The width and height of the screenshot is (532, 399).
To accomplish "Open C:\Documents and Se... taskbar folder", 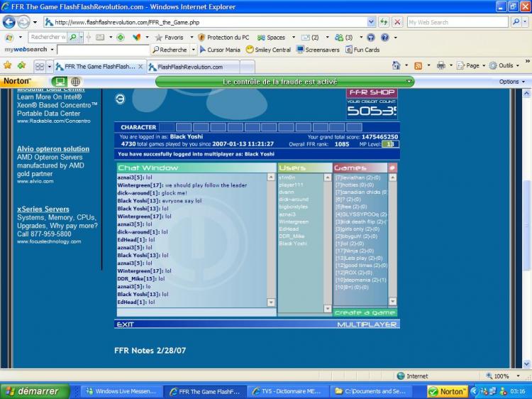I will pos(370,391).
